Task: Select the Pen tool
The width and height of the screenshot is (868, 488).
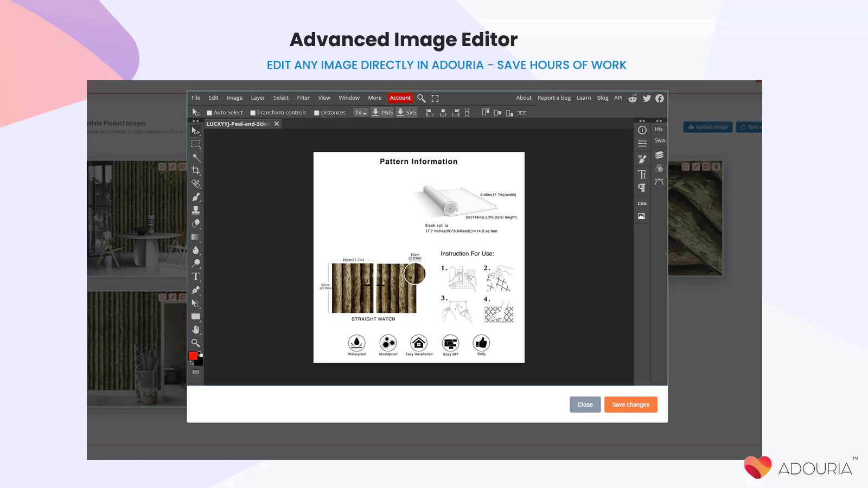Action: pos(196,290)
